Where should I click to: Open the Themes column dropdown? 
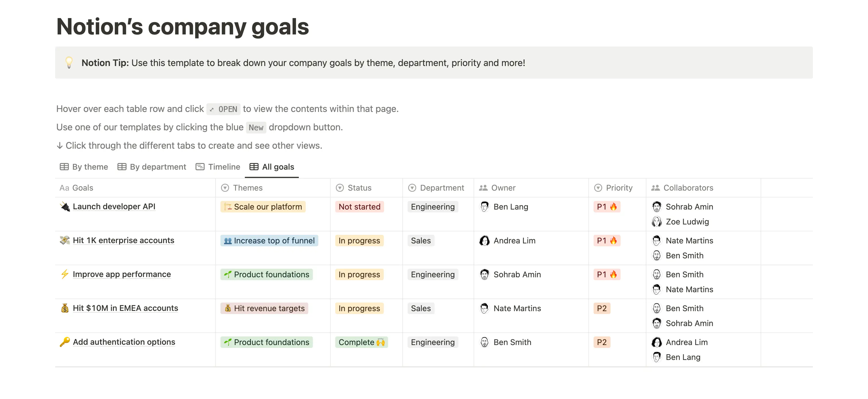pyautogui.click(x=225, y=188)
